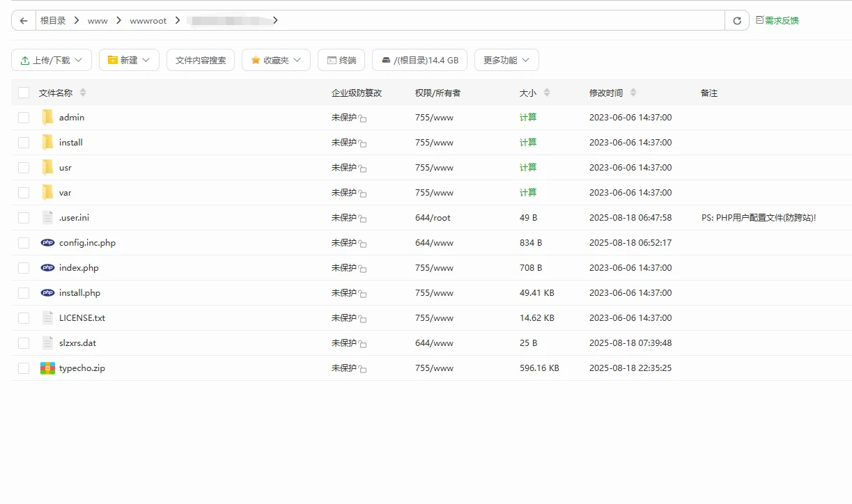Open the terminal via the 终端 icon

tap(341, 60)
